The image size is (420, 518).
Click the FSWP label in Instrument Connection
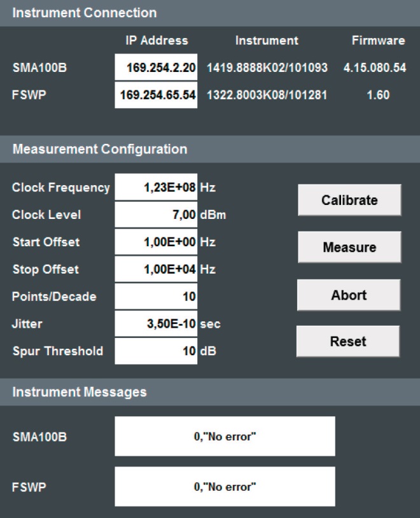(x=29, y=95)
